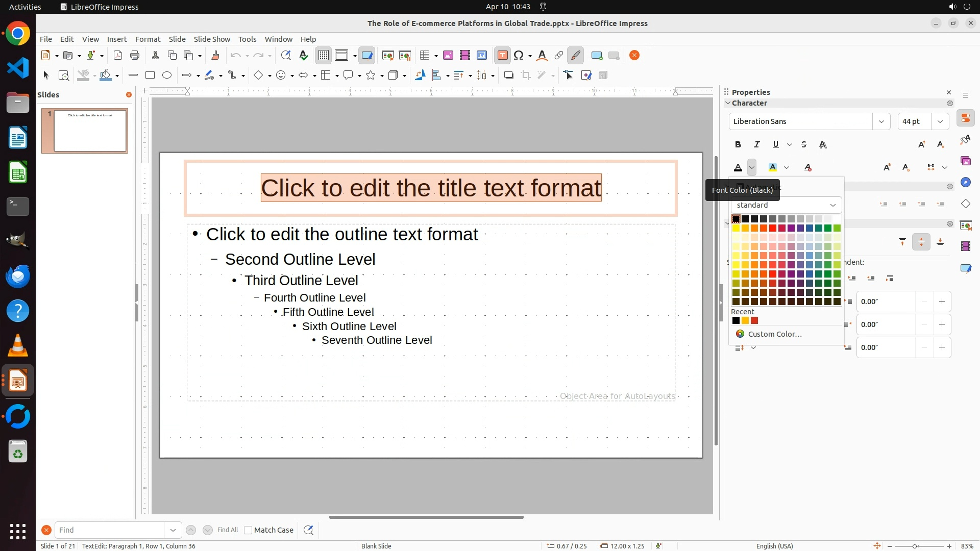Viewport: 980px width, 551px height.
Task: Expand the standard color palette dropdown
Action: (832, 205)
